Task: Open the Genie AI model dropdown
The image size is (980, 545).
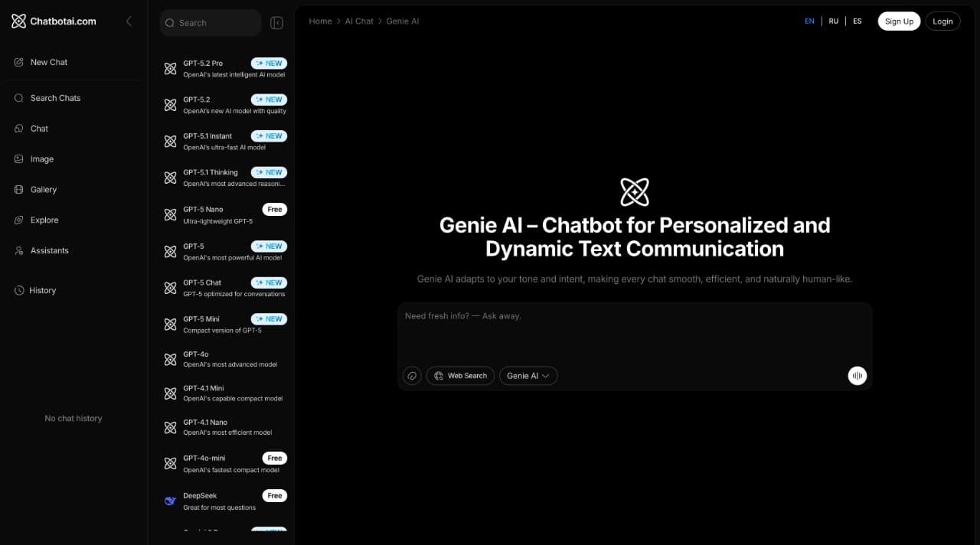Action: pyautogui.click(x=528, y=376)
